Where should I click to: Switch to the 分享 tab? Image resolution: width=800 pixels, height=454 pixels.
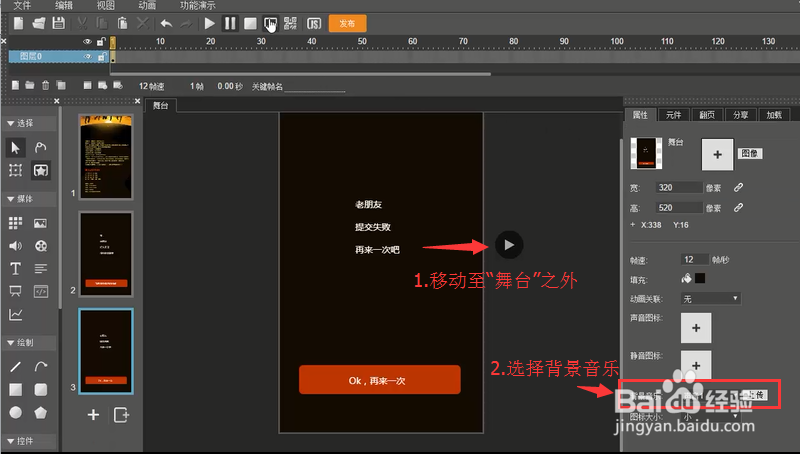pos(740,115)
